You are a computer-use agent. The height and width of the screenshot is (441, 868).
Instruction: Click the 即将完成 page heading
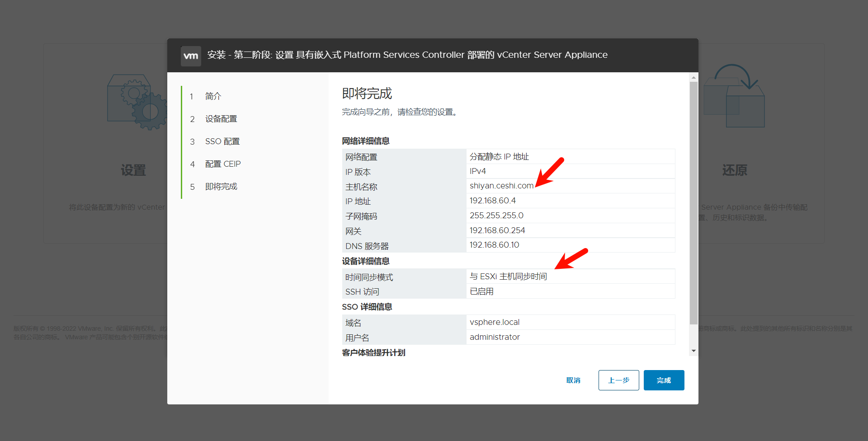tap(367, 94)
